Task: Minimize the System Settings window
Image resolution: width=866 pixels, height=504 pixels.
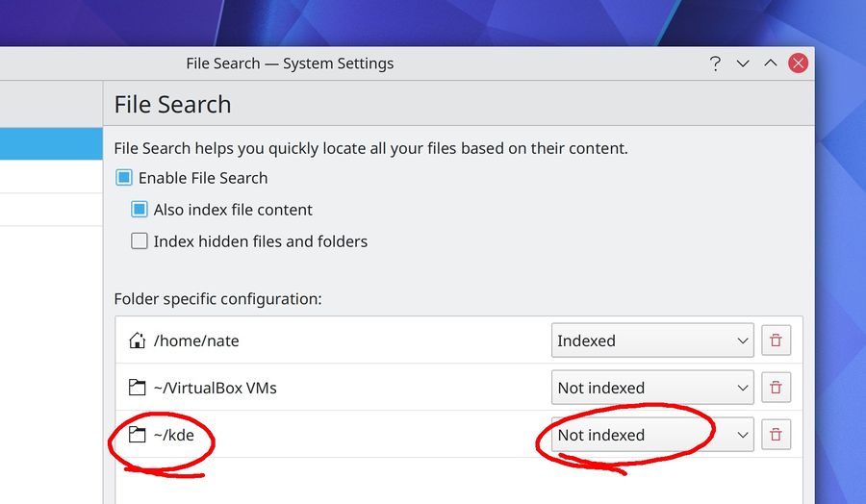Action: pyautogui.click(x=743, y=63)
